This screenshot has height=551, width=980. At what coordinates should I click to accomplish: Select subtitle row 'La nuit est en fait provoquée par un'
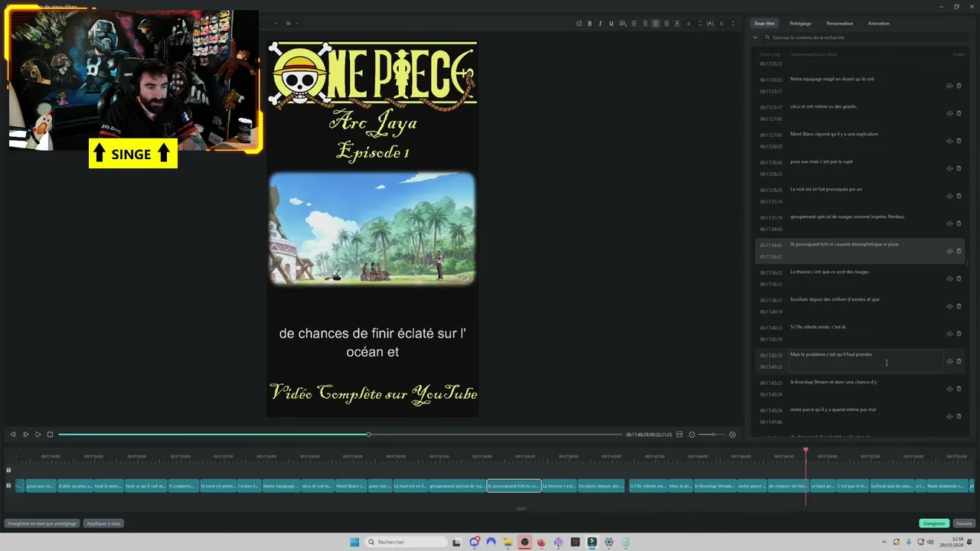pyautogui.click(x=859, y=196)
